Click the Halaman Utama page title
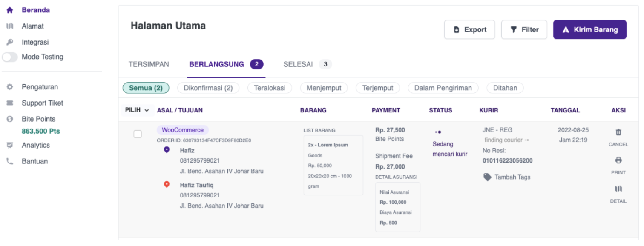The image size is (644, 246). [x=168, y=26]
